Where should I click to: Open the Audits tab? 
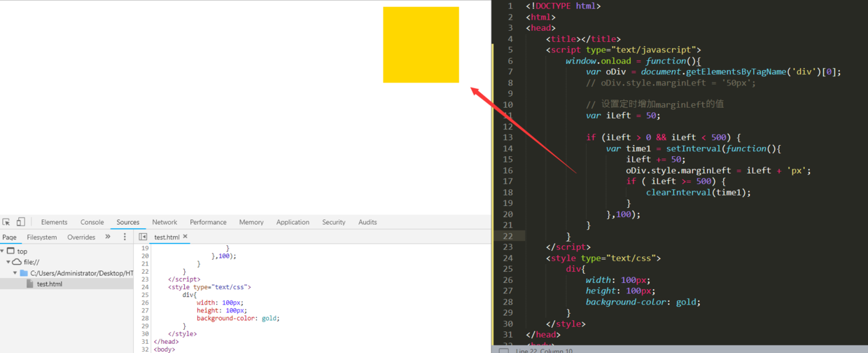click(367, 222)
